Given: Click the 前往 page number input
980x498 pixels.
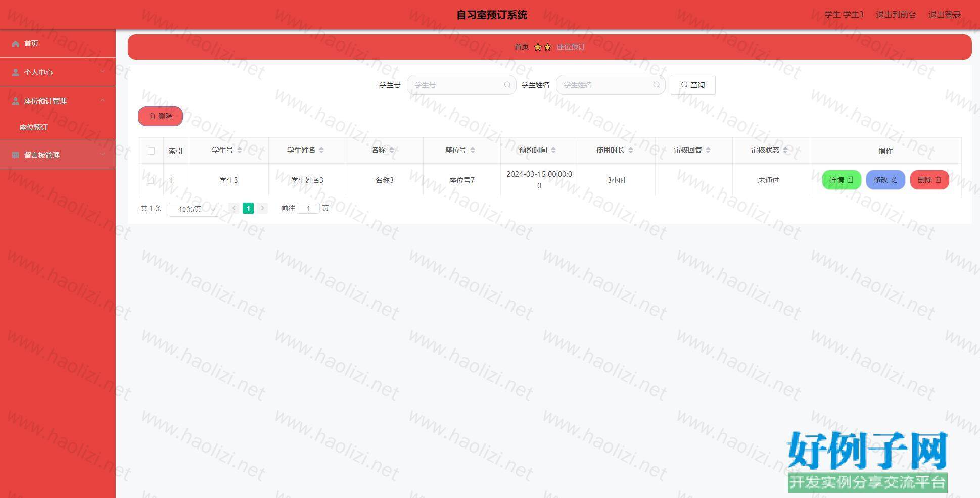Looking at the screenshot, I should (x=308, y=208).
